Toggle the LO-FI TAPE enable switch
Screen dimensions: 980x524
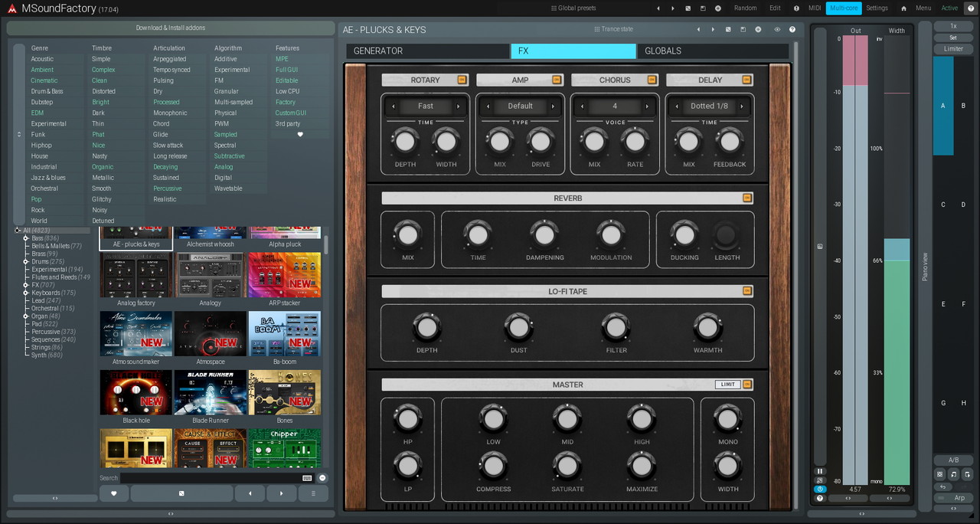pyautogui.click(x=747, y=291)
